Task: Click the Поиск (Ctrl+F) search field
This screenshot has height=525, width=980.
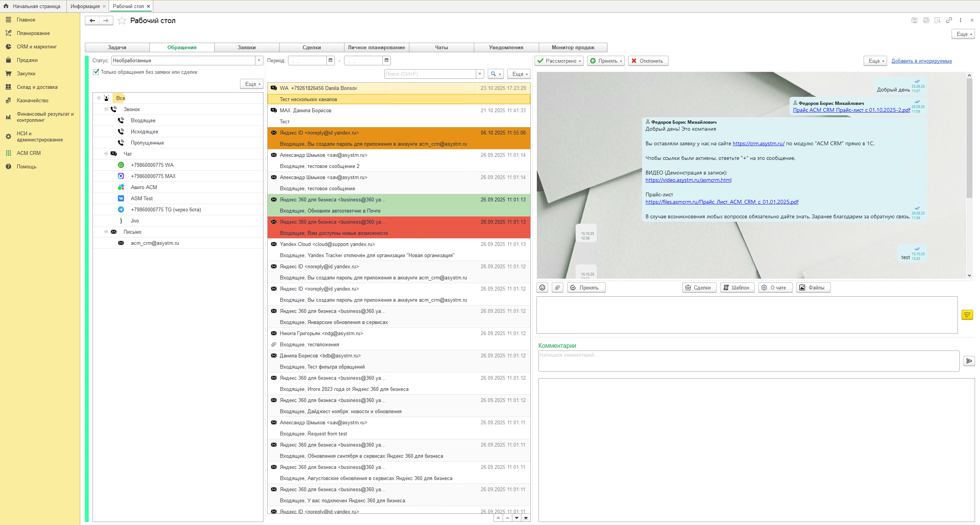Action: click(430, 74)
